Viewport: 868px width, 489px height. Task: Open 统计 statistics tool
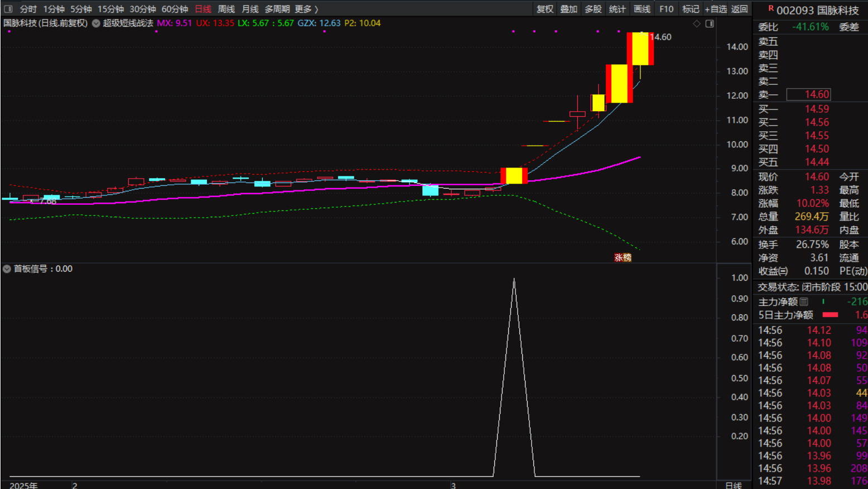tap(618, 9)
